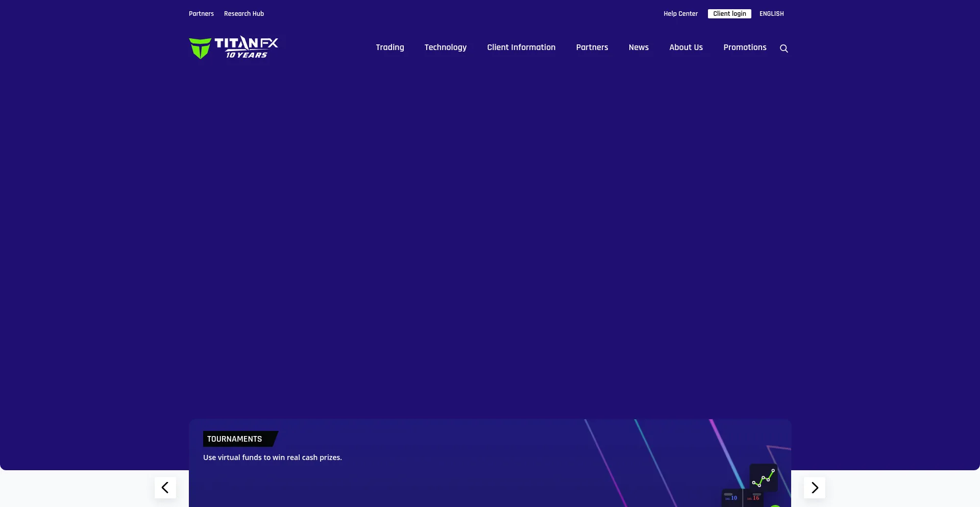This screenshot has width=980, height=507.
Task: Expand the Trading navigation menu
Action: [389, 47]
